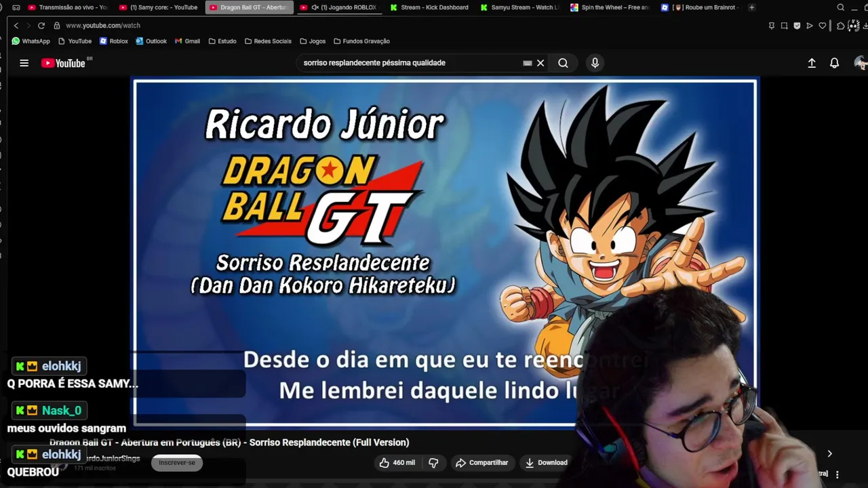The image size is (868, 488).
Task: Open YouTube notifications bell
Action: click(x=835, y=63)
